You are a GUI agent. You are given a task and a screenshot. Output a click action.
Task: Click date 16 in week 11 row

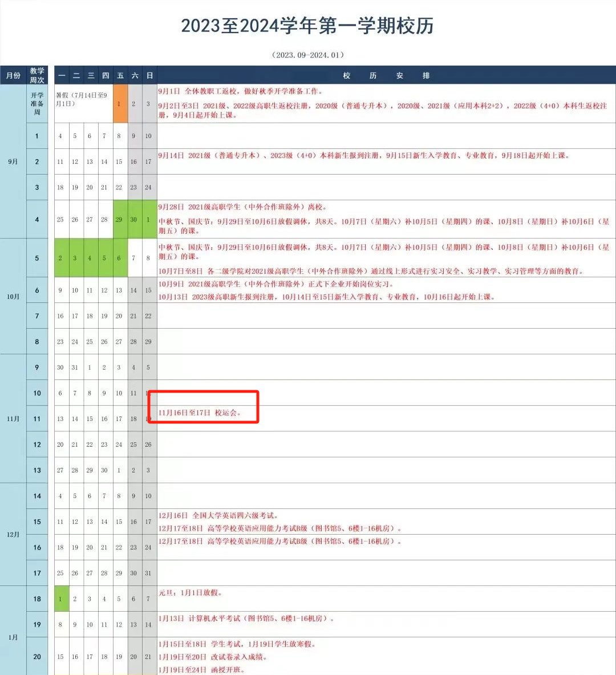point(104,419)
